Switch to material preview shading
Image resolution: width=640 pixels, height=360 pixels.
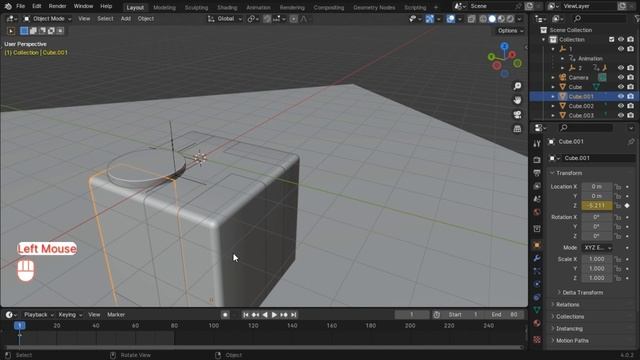501,19
